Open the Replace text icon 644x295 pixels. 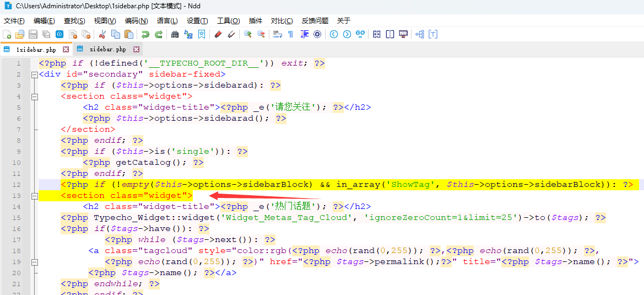tap(188, 34)
